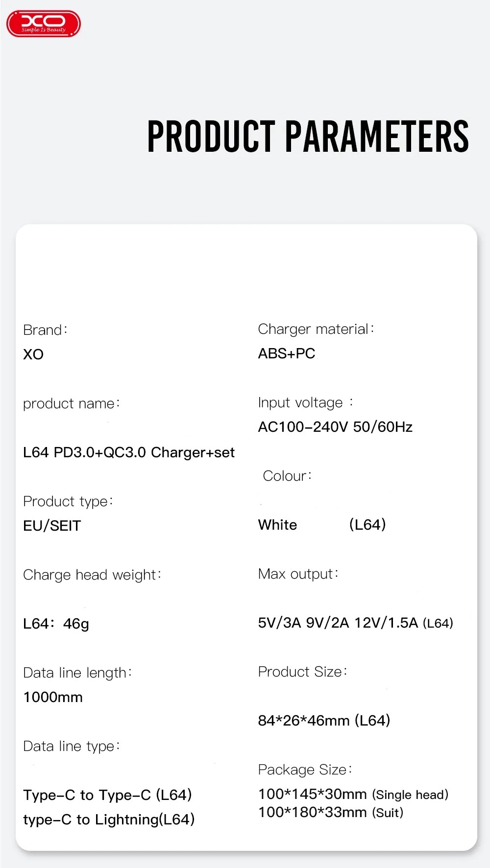Click 100*145*30mm (Single head) package size
The width and height of the screenshot is (490, 868).
click(x=353, y=794)
